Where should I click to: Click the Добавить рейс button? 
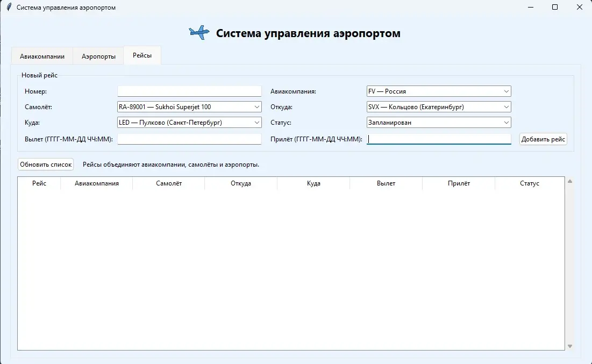click(543, 139)
